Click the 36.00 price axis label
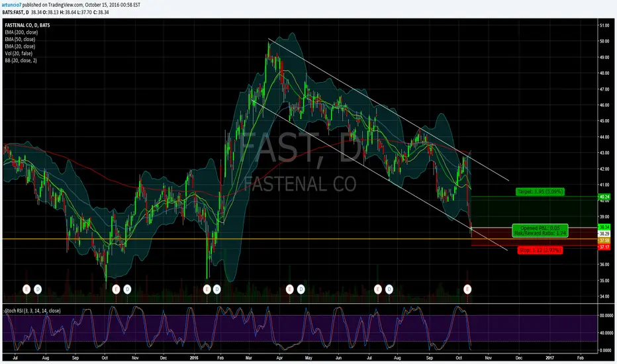 click(604, 265)
